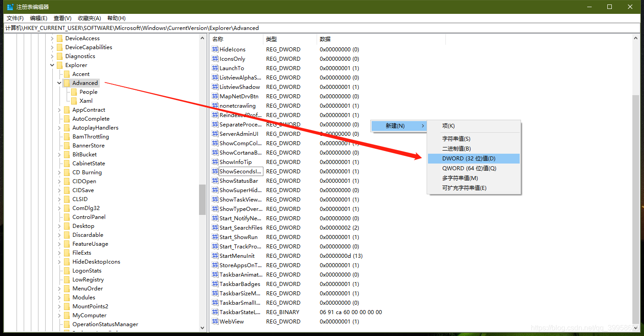Choose 多字符串值(M) in context menu

(474, 178)
